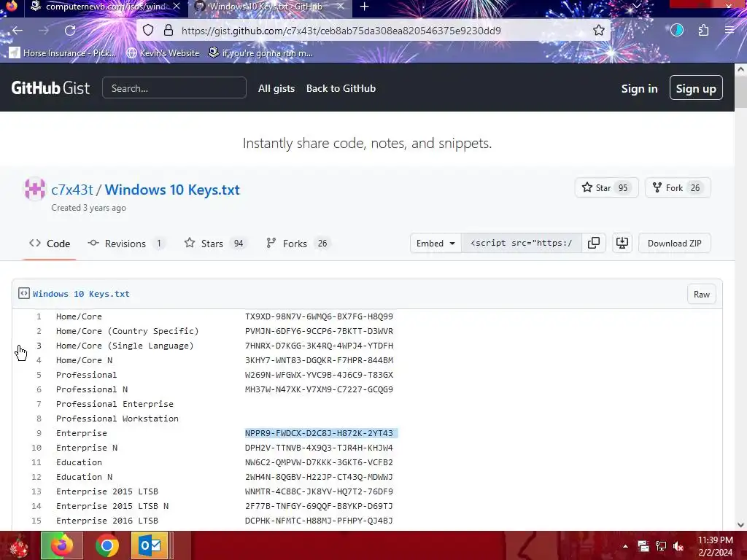Open the Horse Insurance bookmark

(x=63, y=52)
